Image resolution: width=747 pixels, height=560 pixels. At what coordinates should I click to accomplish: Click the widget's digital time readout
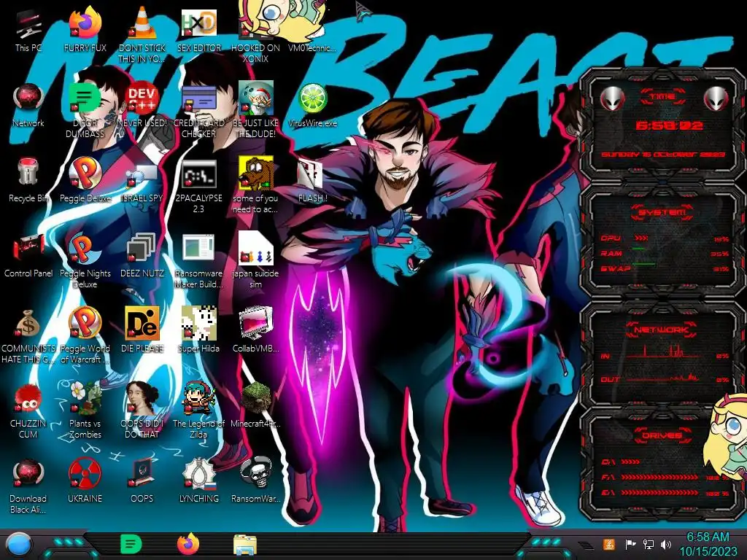669,125
